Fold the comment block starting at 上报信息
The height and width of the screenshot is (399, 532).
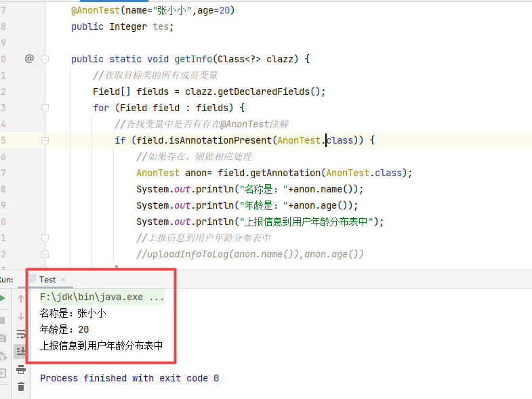[x=45, y=238]
